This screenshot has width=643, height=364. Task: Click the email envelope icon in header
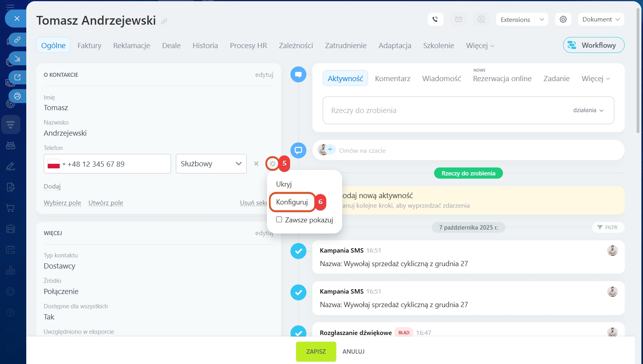coord(458,19)
